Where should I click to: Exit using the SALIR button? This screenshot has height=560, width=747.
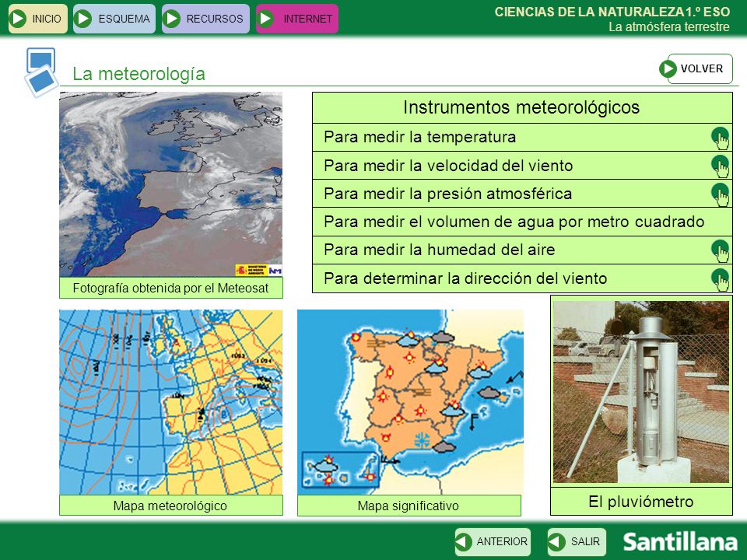tap(577, 541)
